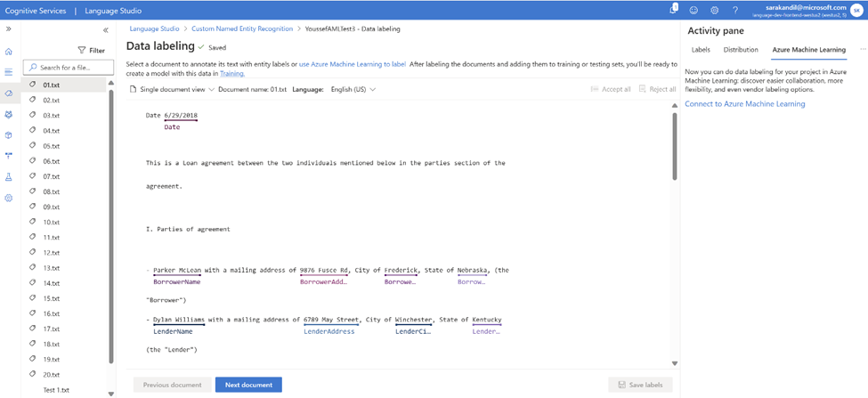Image resolution: width=868 pixels, height=398 pixels.
Task: Switch to the Distribution tab
Action: click(741, 50)
